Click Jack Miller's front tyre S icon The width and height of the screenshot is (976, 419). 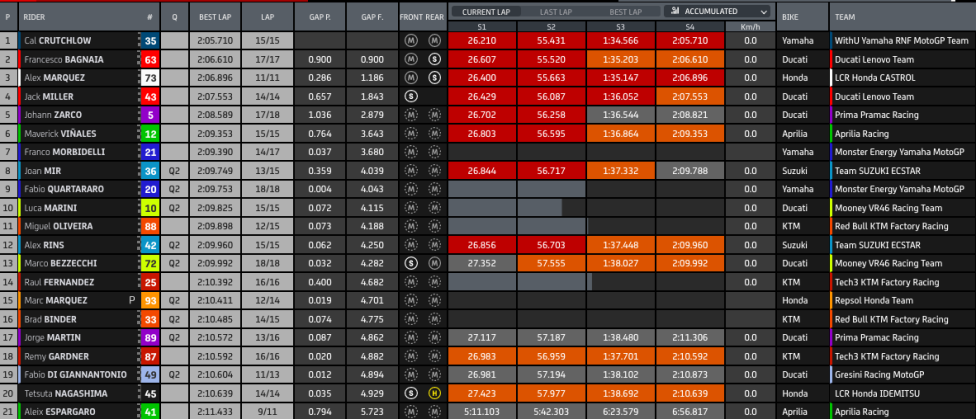tap(411, 97)
